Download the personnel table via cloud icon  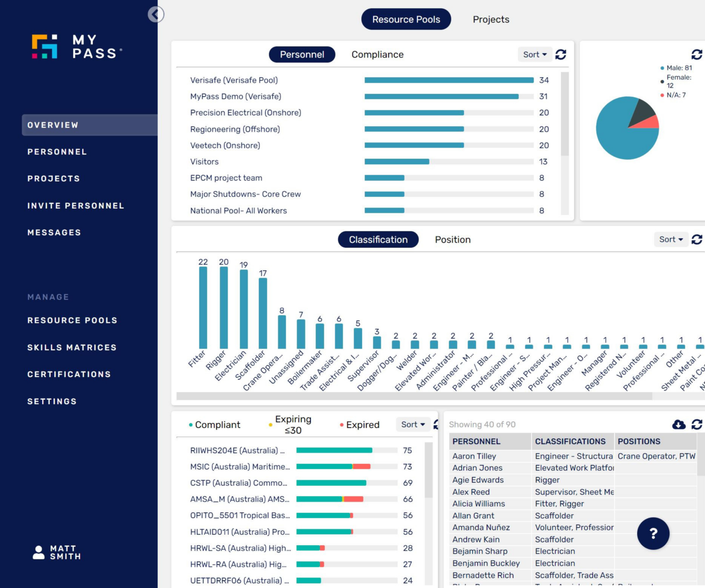[678, 425]
